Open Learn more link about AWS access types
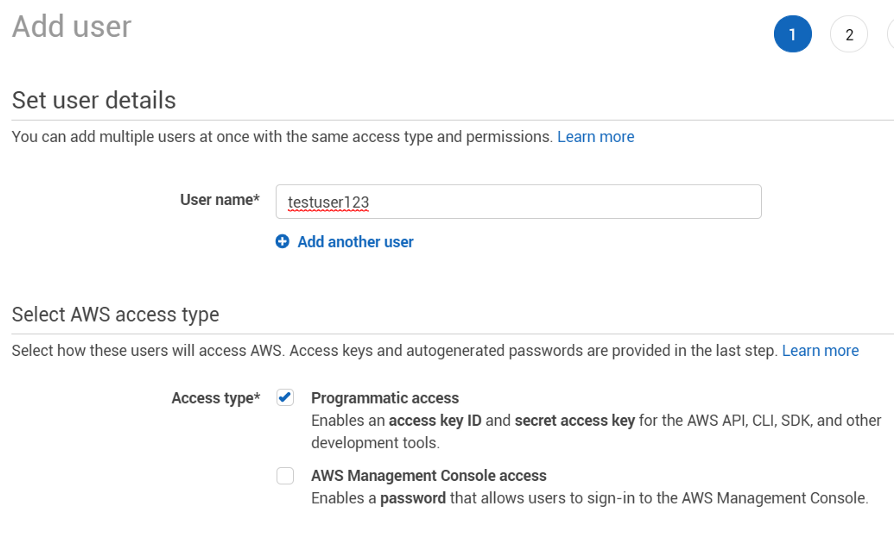Screen dimensions: 894x543 point(820,350)
